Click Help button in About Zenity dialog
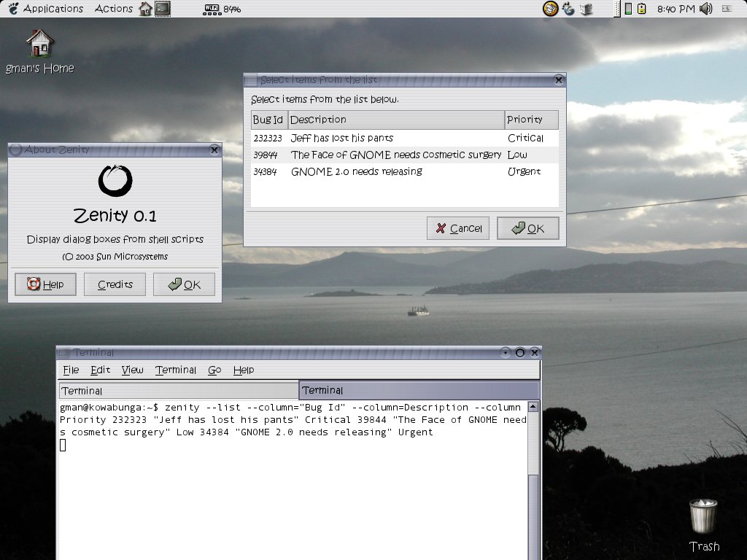Screen dimensions: 747x560 [46, 284]
